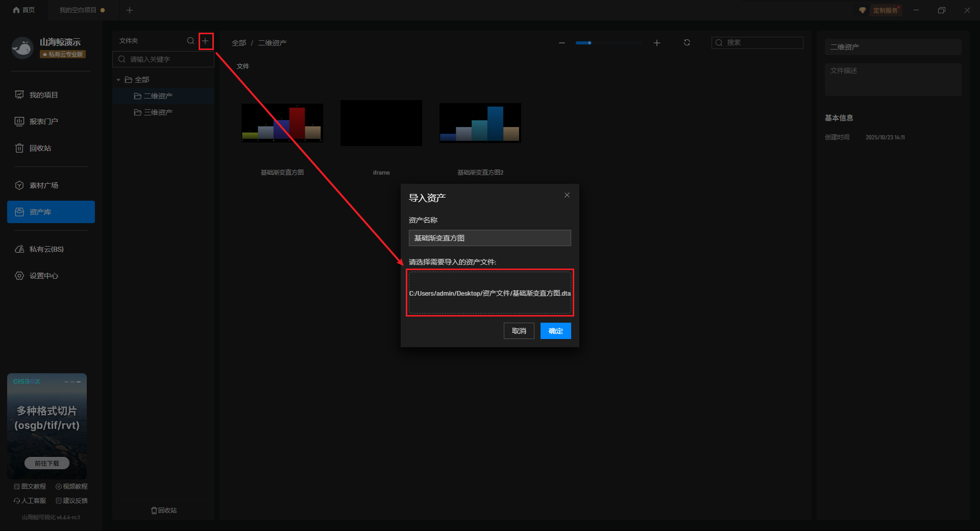Click 全部 in the breadcrumb
Screen dimensions: 980x531
239,43
